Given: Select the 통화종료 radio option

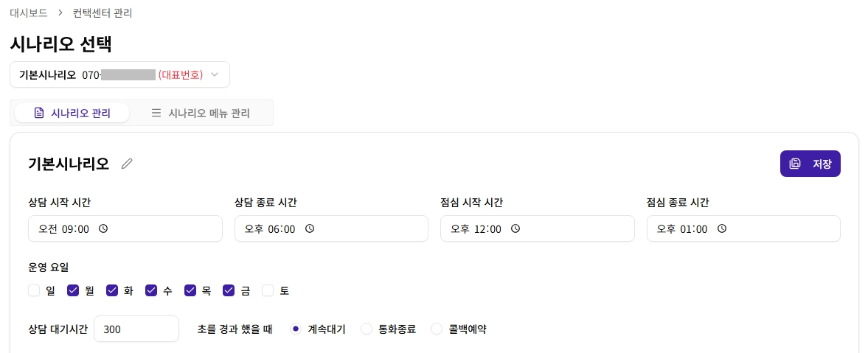Looking at the screenshot, I should pyautogui.click(x=367, y=329).
